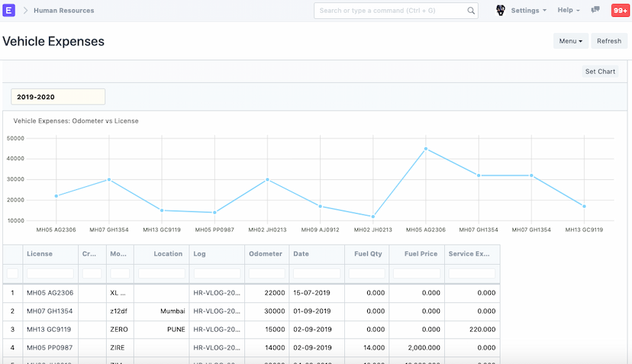Viewport: 632px width, 364px height.
Task: Click the ERPNext home logo icon
Action: pos(9,10)
